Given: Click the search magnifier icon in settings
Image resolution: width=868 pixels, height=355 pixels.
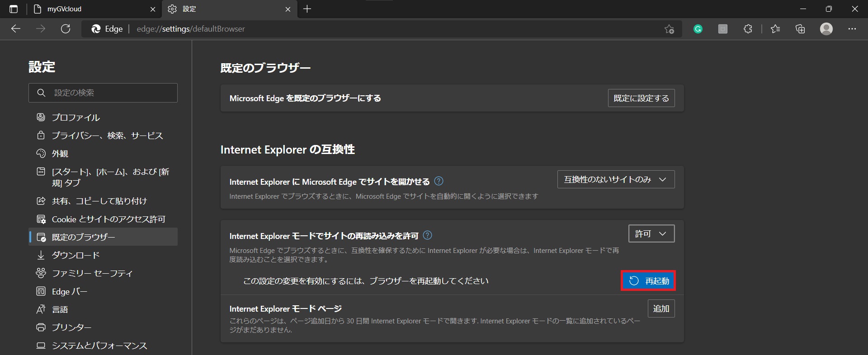Looking at the screenshot, I should tap(41, 93).
